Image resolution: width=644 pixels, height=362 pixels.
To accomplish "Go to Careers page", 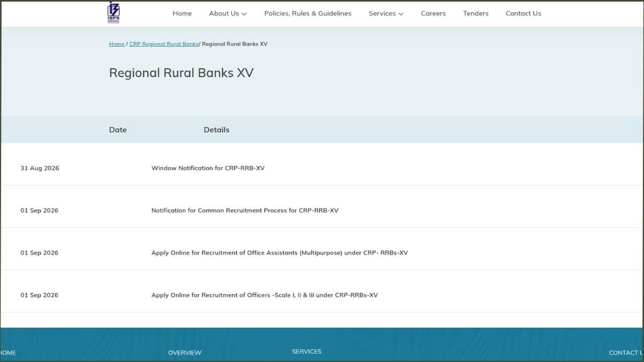I will point(433,13).
